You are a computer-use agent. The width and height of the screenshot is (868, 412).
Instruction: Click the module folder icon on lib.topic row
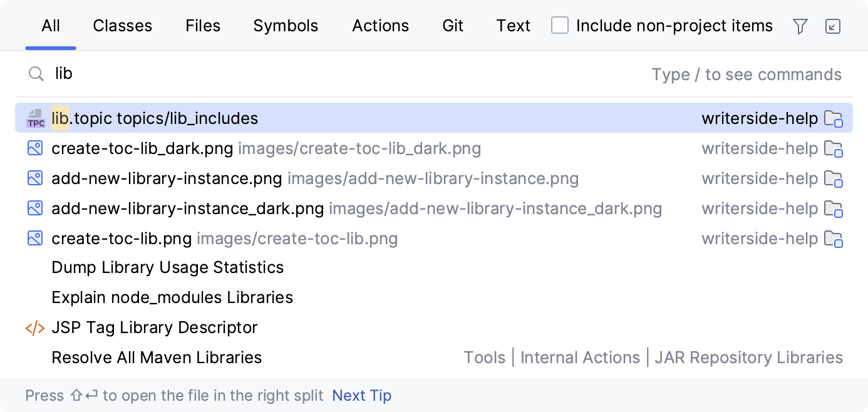tap(833, 118)
